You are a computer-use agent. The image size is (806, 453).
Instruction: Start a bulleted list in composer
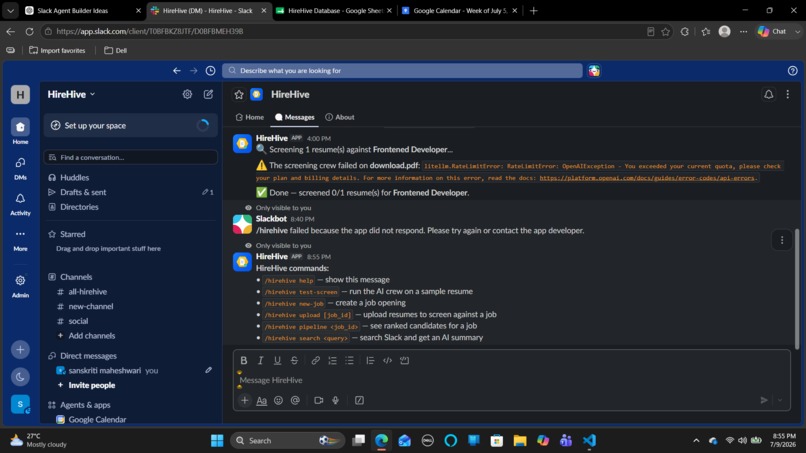point(350,360)
